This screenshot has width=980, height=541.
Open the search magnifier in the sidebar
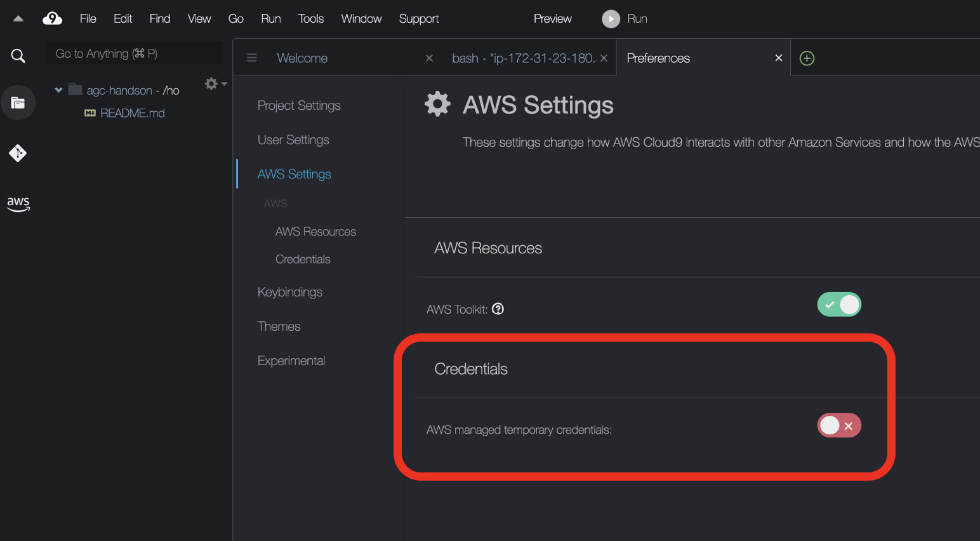tap(18, 56)
